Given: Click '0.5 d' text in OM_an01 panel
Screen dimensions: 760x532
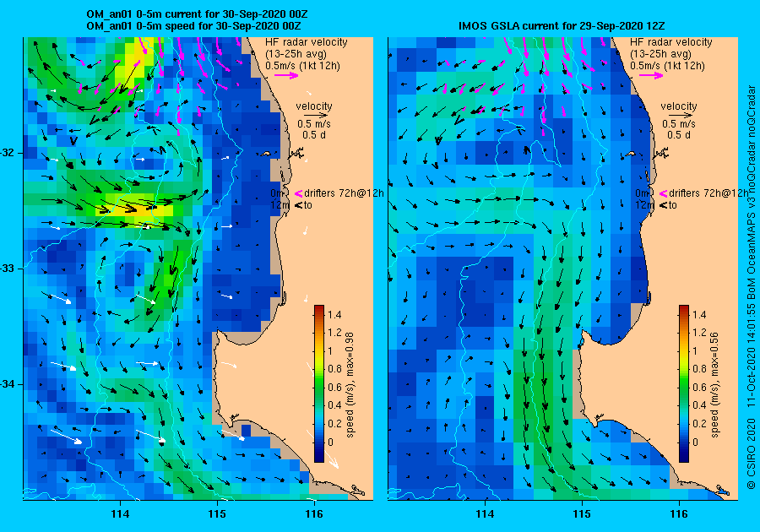Looking at the screenshot, I should tap(314, 135).
